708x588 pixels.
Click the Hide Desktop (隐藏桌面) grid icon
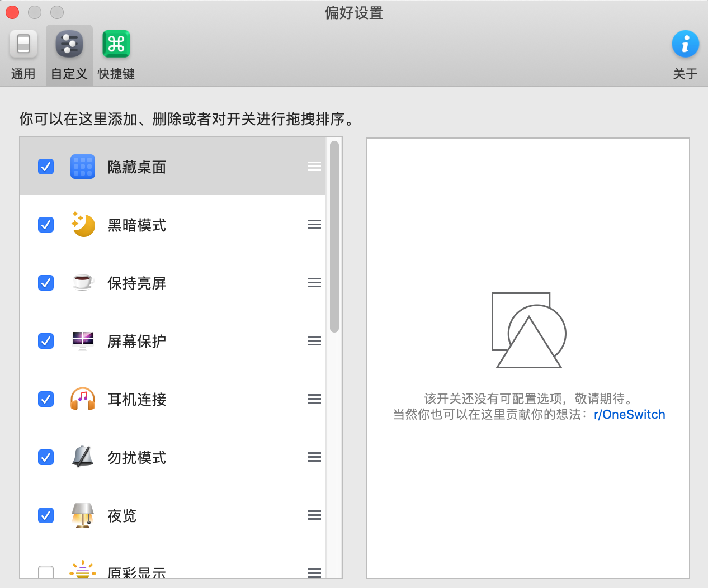point(83,167)
